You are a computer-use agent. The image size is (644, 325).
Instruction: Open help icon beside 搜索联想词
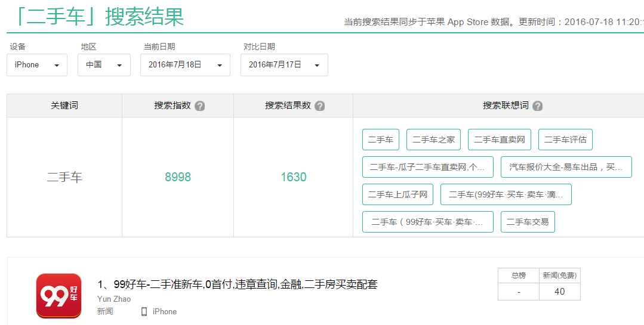click(537, 106)
